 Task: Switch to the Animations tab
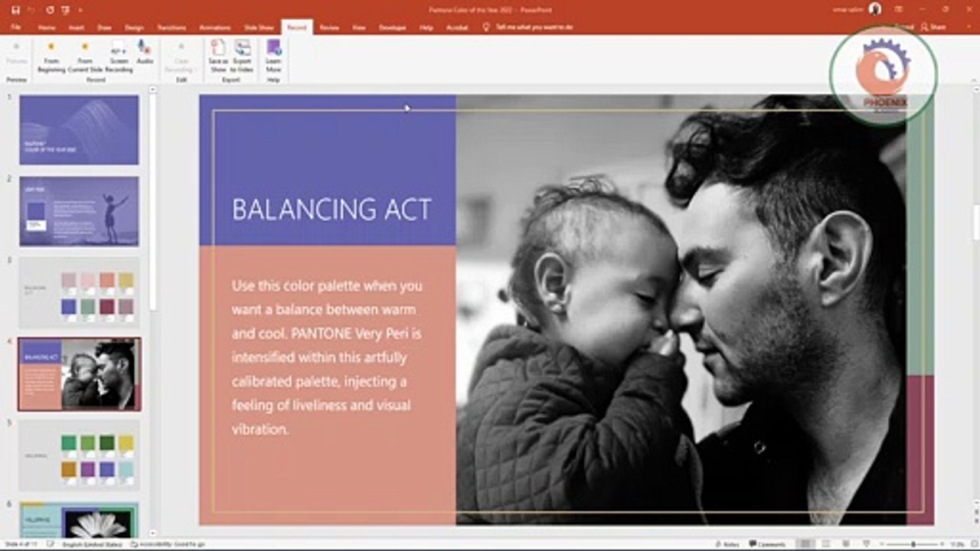[x=215, y=28]
